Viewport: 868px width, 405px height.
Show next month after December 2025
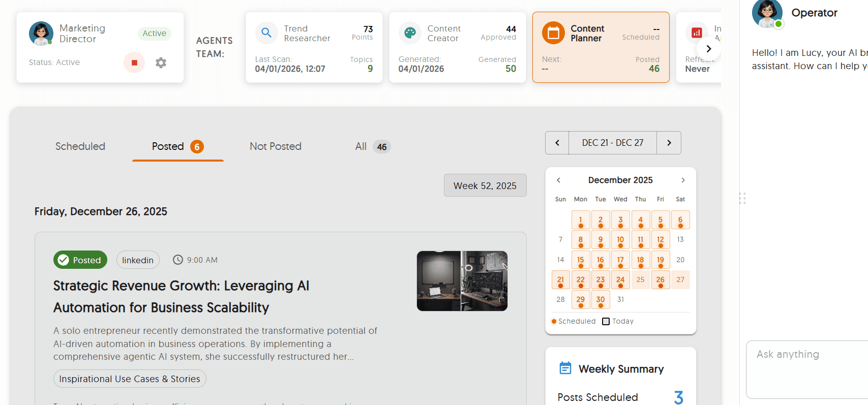click(x=683, y=180)
